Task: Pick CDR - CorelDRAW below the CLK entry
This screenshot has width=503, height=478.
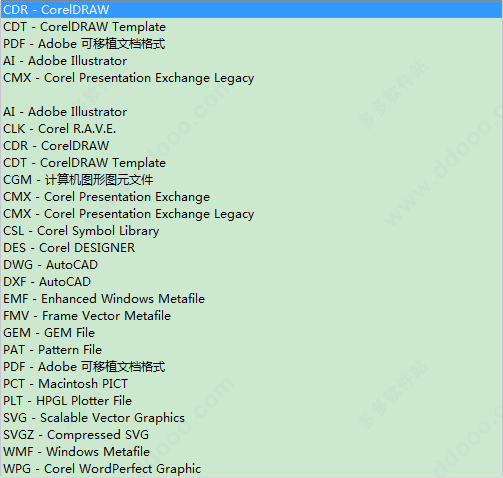Action: coord(251,146)
